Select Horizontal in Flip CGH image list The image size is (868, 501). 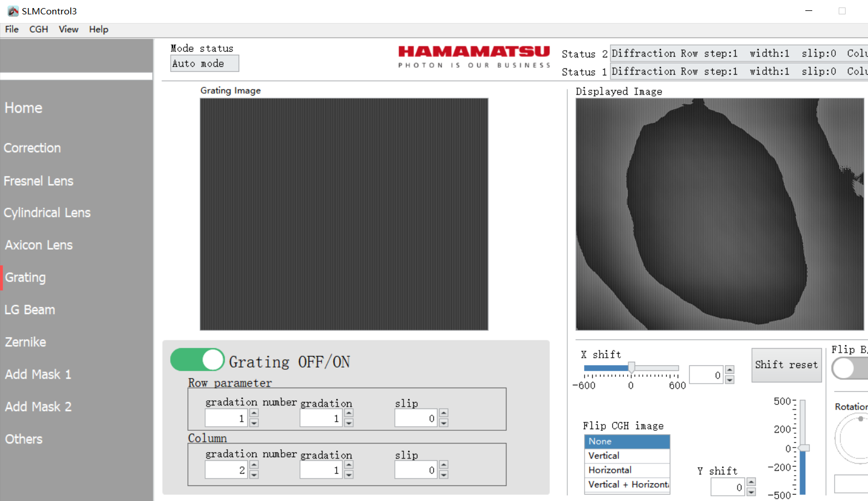tap(627, 470)
